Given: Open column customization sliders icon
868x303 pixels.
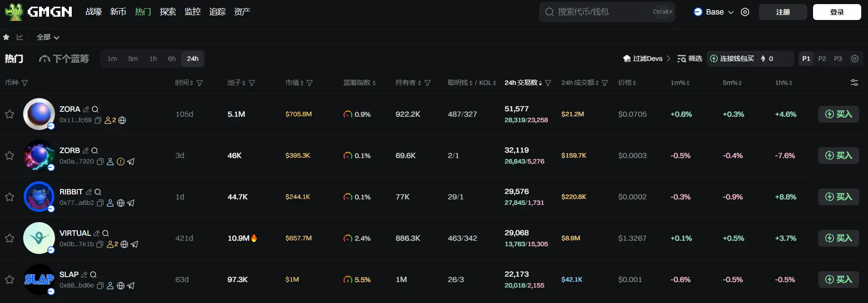Looking at the screenshot, I should 854,83.
